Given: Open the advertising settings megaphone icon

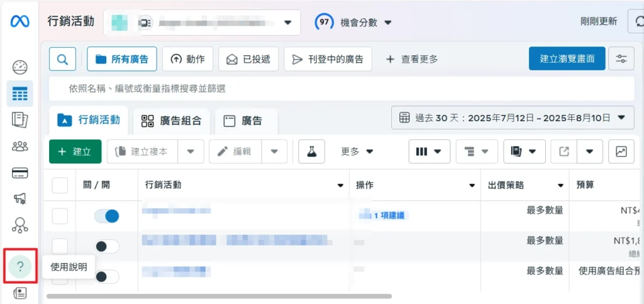Looking at the screenshot, I should click(19, 199).
